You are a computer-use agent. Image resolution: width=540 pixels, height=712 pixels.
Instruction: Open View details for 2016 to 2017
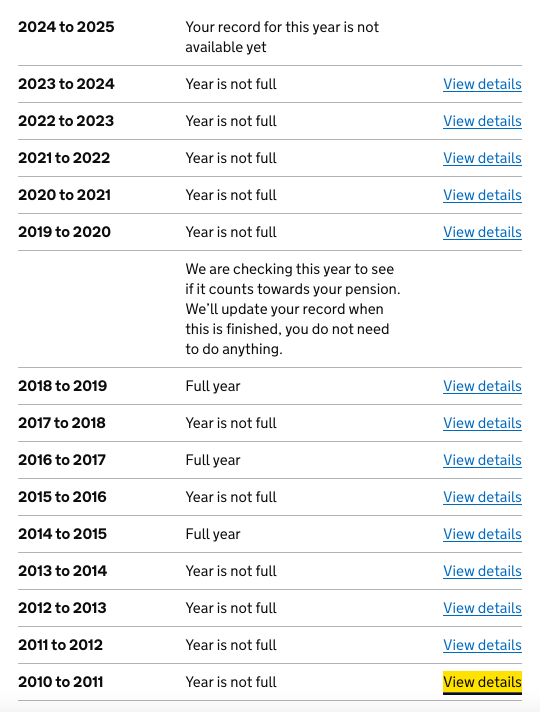[x=482, y=460]
